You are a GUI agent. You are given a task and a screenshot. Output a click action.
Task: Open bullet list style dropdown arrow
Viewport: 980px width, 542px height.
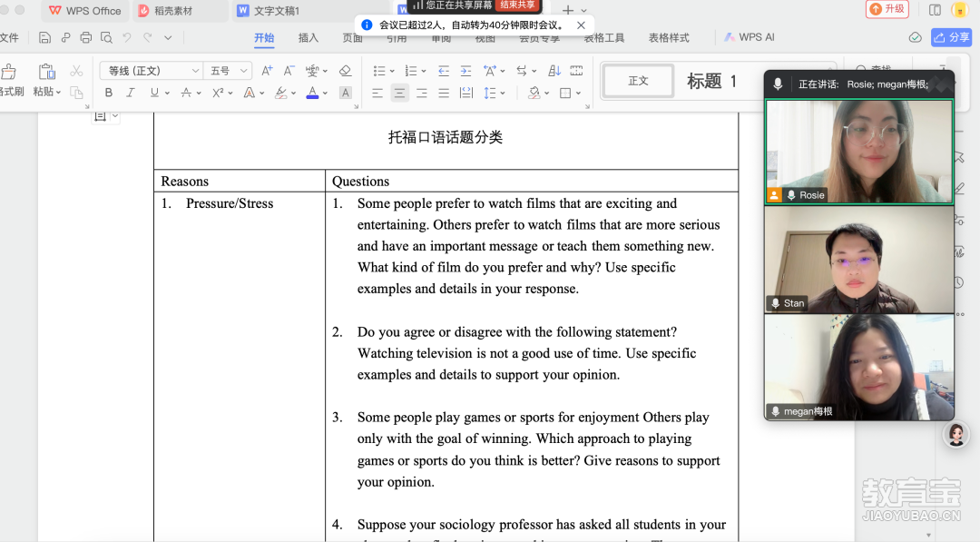click(393, 71)
